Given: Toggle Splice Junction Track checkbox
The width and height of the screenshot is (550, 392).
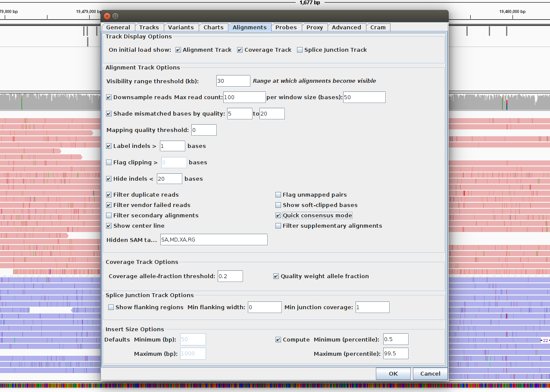Looking at the screenshot, I should (x=300, y=50).
